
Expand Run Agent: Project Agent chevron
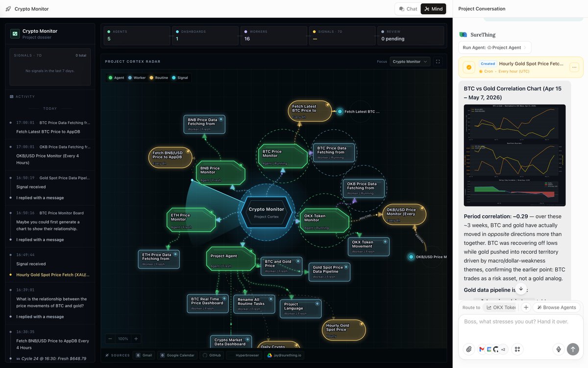(x=525, y=47)
